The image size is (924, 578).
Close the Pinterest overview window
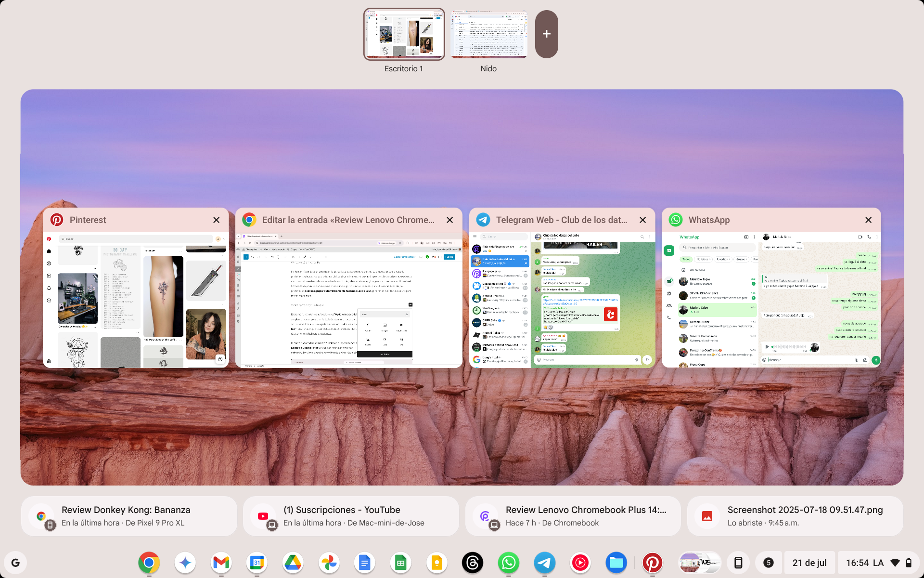point(217,220)
